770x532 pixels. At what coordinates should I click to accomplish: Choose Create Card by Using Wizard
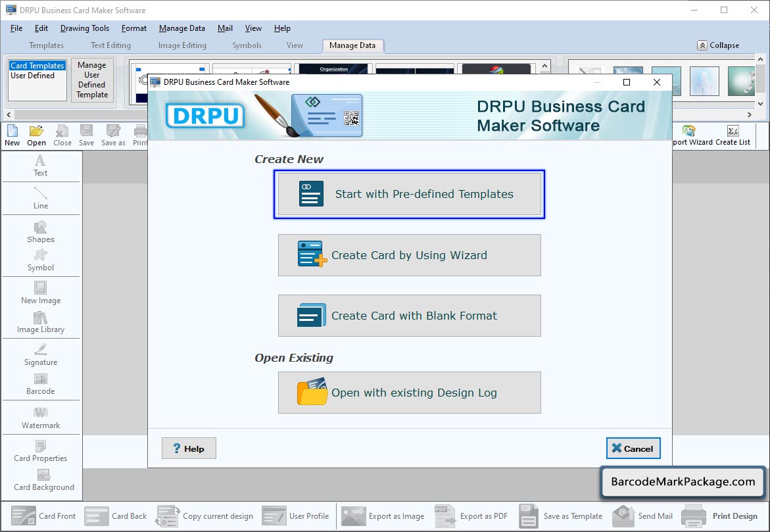pyautogui.click(x=409, y=255)
